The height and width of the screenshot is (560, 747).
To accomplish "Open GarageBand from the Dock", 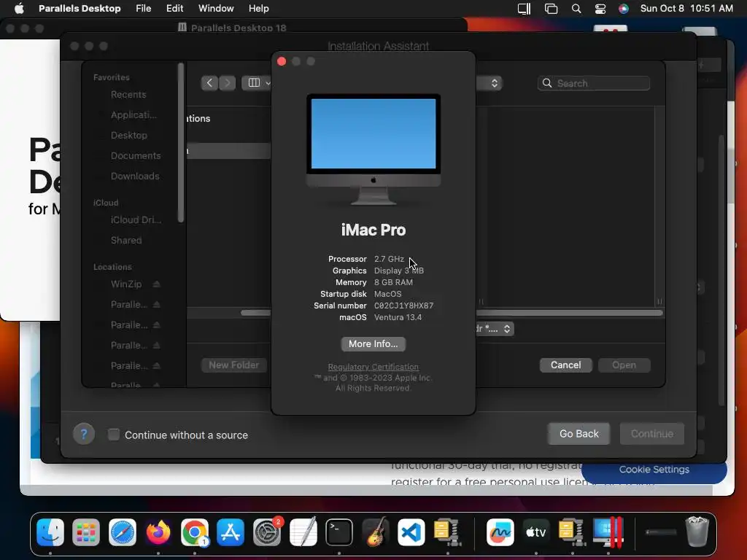I will coord(375,532).
